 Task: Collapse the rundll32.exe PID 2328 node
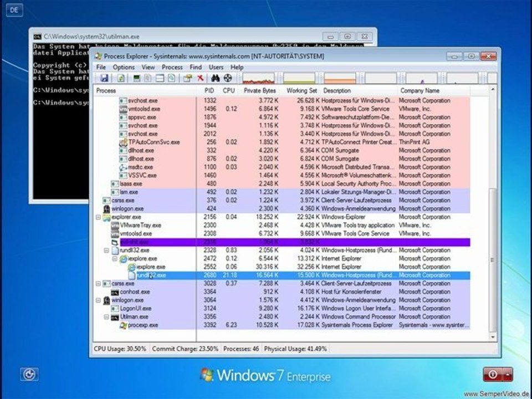pyautogui.click(x=106, y=250)
